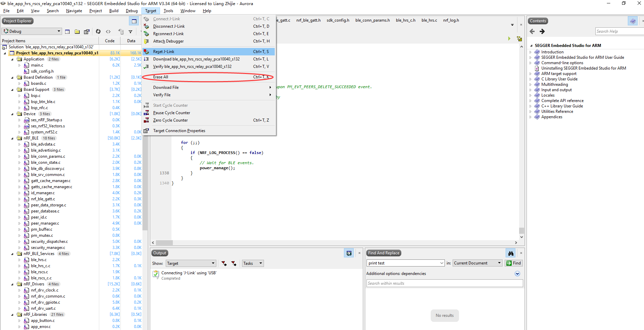The width and height of the screenshot is (644, 330).
Task: Click the Find button
Action: pyautogui.click(x=514, y=263)
